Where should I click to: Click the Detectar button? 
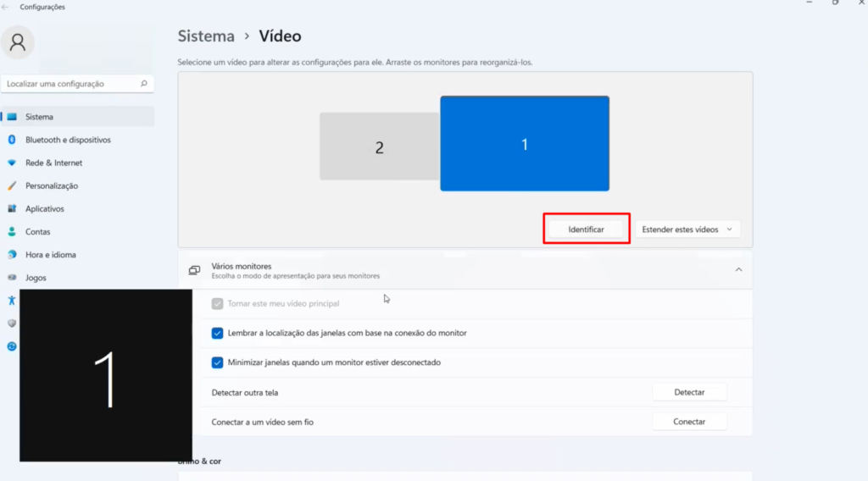(689, 392)
